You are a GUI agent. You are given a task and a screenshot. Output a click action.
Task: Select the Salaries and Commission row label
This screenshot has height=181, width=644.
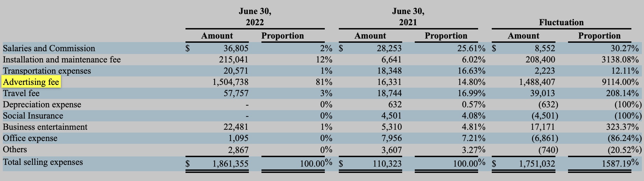click(49, 48)
